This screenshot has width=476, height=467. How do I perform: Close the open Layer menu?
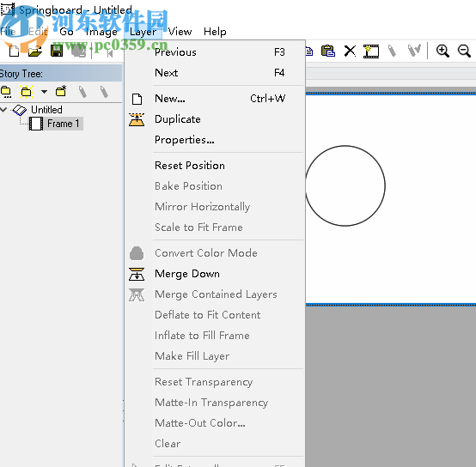[x=143, y=32]
